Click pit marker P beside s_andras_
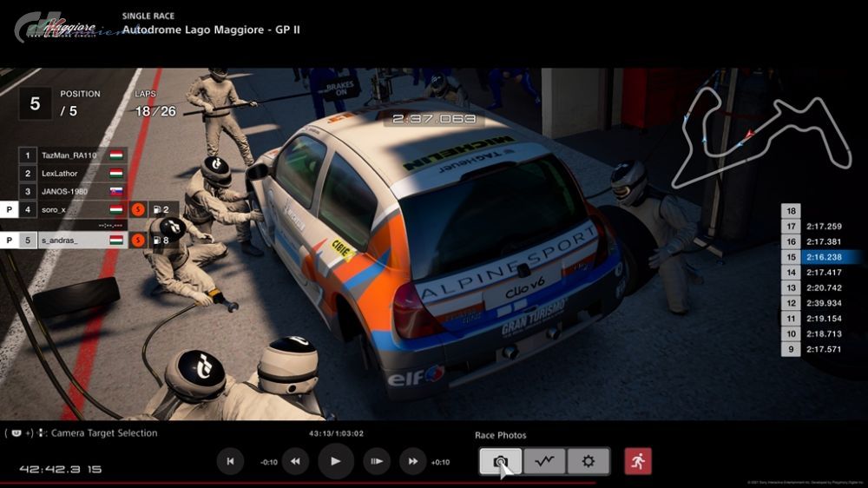This screenshot has width=868, height=488. coord(9,241)
